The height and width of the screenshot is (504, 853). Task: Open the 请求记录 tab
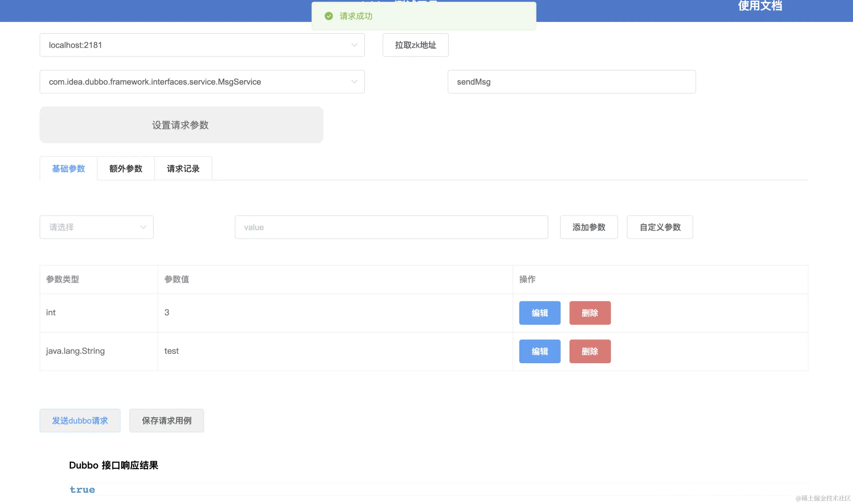183,169
